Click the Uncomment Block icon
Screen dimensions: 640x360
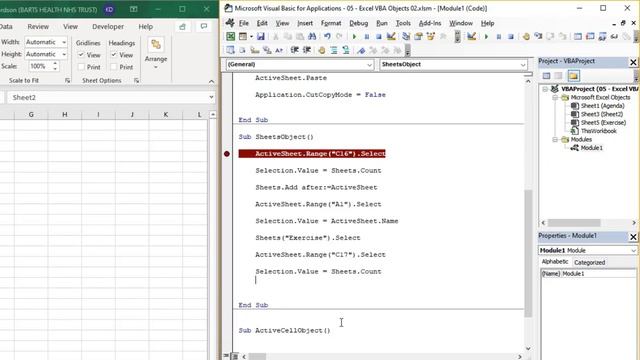346,50
